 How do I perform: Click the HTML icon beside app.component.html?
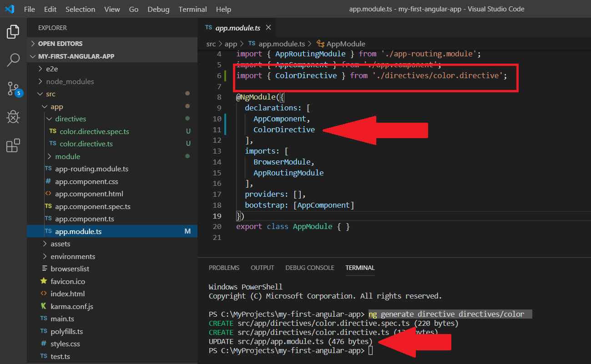point(48,194)
